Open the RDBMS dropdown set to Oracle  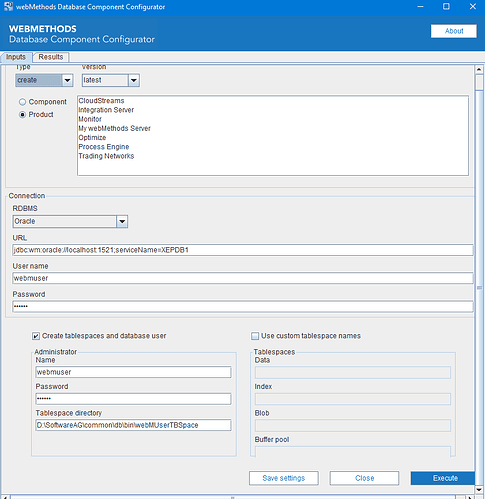[x=70, y=221]
